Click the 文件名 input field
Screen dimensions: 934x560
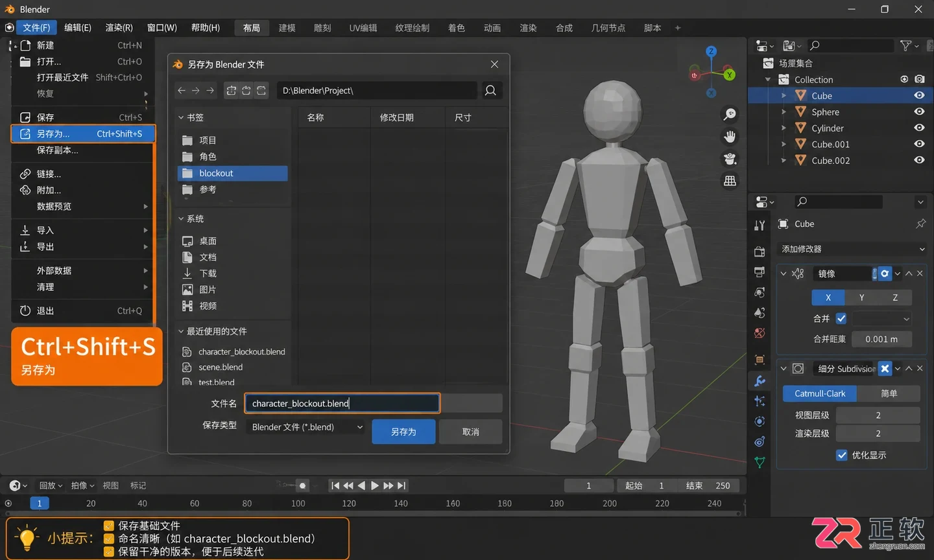[x=342, y=403]
